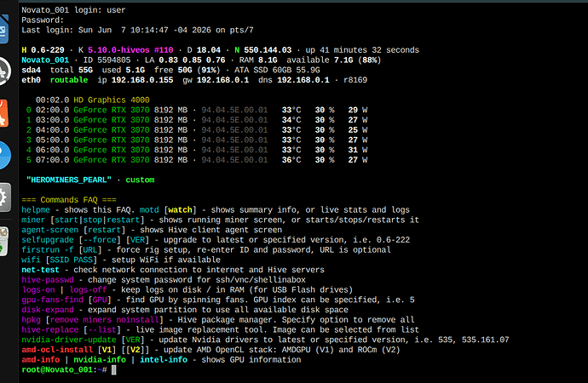Click flight sheet name "HEROMINERS_PEARL"
Image resolution: width=588 pixels, height=383 pixels.
(x=69, y=180)
